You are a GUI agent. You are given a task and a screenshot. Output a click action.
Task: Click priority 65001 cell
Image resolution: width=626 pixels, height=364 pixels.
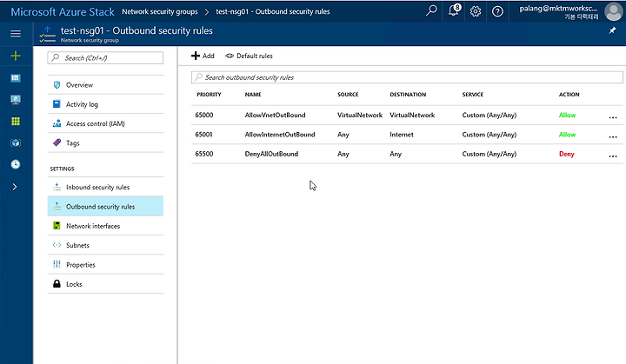[203, 135]
